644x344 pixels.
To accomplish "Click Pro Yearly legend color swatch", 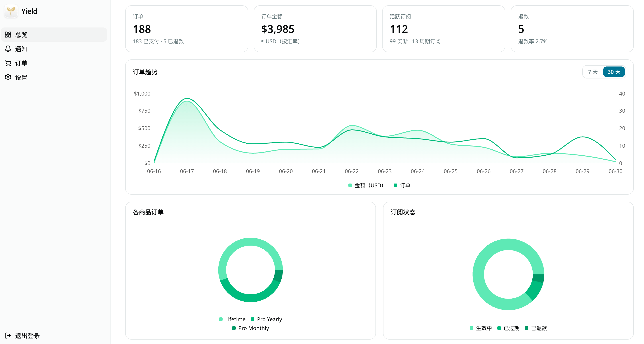I will tap(253, 319).
